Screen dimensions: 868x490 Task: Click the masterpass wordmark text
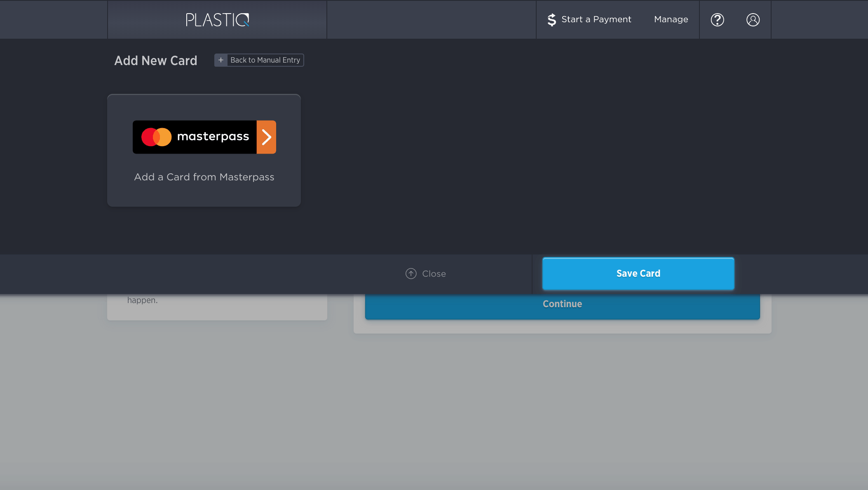point(213,136)
